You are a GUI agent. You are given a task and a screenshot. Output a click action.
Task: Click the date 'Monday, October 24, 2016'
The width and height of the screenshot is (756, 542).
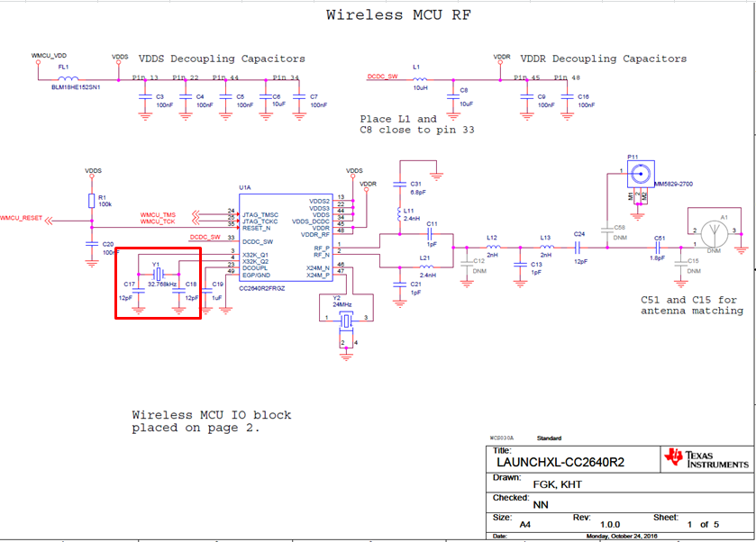pos(622,537)
